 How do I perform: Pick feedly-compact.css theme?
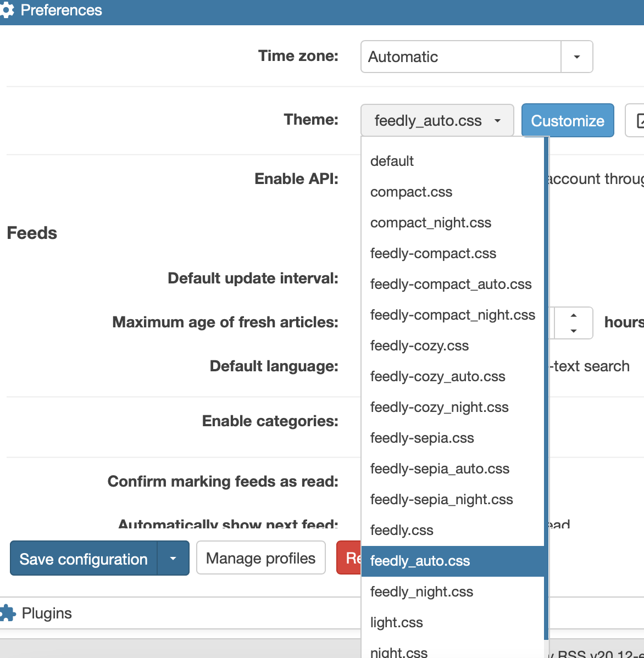(x=453, y=253)
